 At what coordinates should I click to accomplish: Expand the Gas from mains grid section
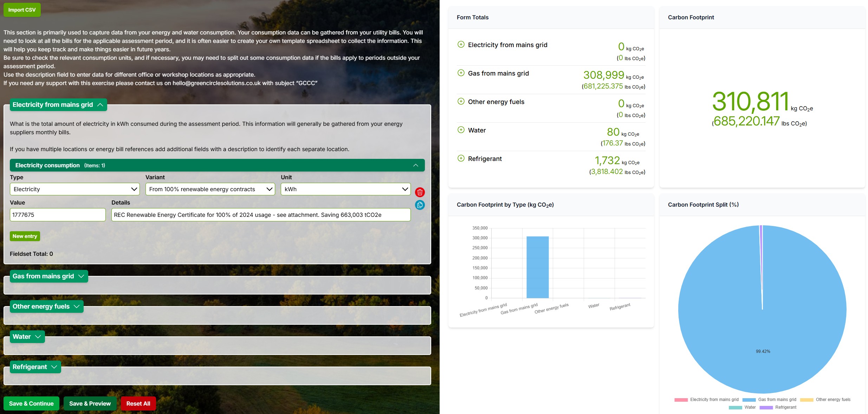[48, 276]
